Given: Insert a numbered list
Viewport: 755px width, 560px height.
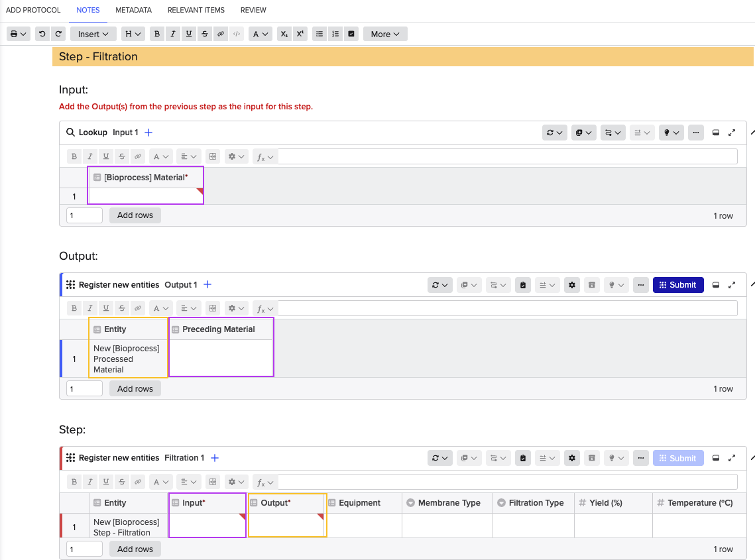Looking at the screenshot, I should click(x=335, y=34).
